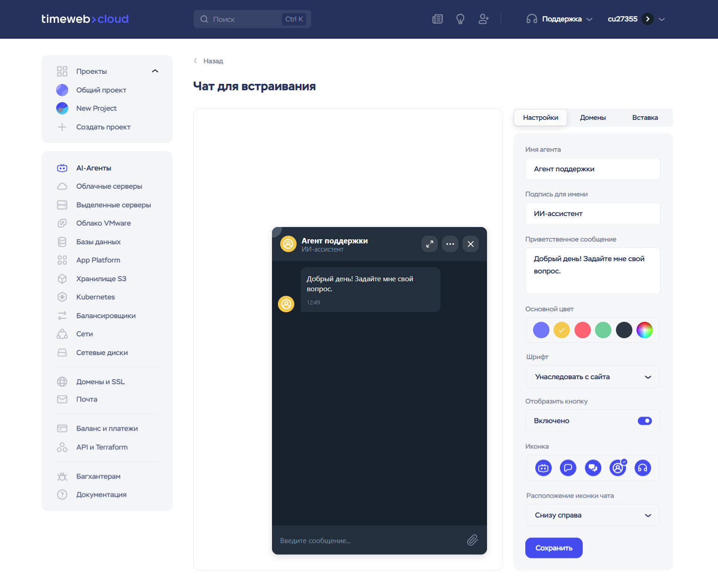
Task: Choose the double speech bubble icon
Action: [593, 468]
